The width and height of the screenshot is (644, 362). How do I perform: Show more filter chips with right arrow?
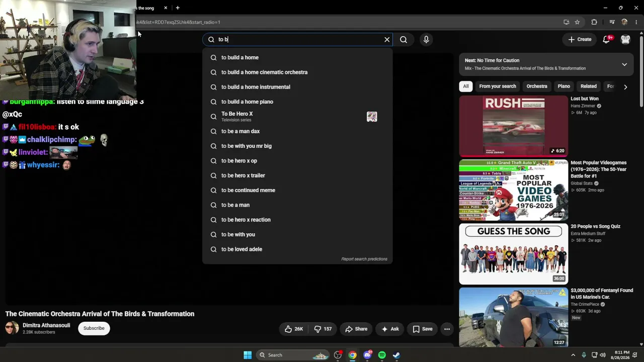pos(625,86)
